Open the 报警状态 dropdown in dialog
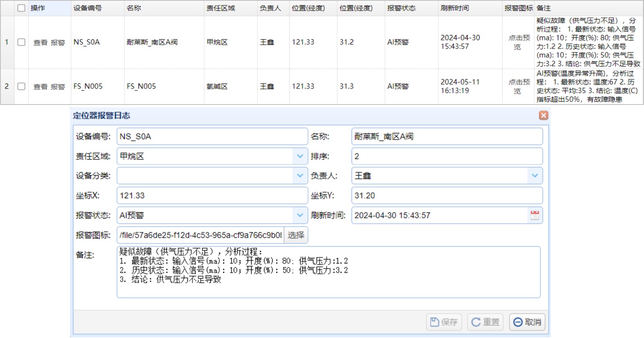 (x=300, y=215)
